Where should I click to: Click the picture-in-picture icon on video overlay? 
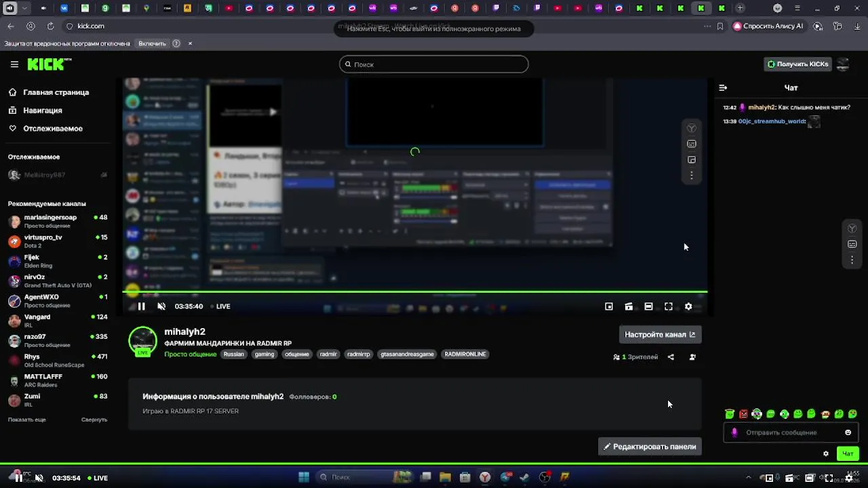692,160
